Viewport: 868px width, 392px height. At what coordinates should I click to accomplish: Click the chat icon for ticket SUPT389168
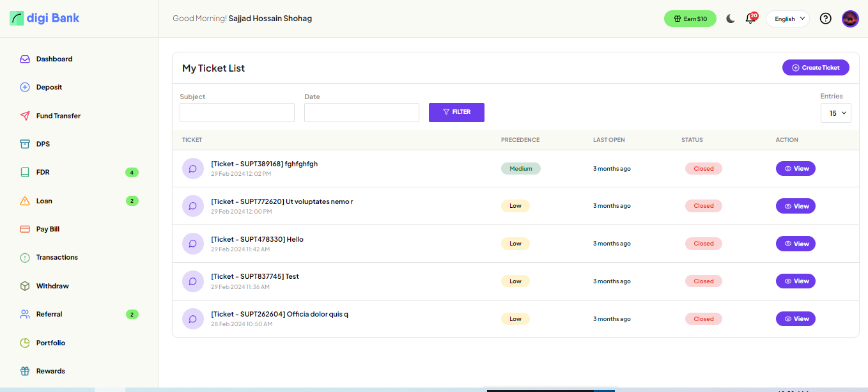(x=192, y=169)
